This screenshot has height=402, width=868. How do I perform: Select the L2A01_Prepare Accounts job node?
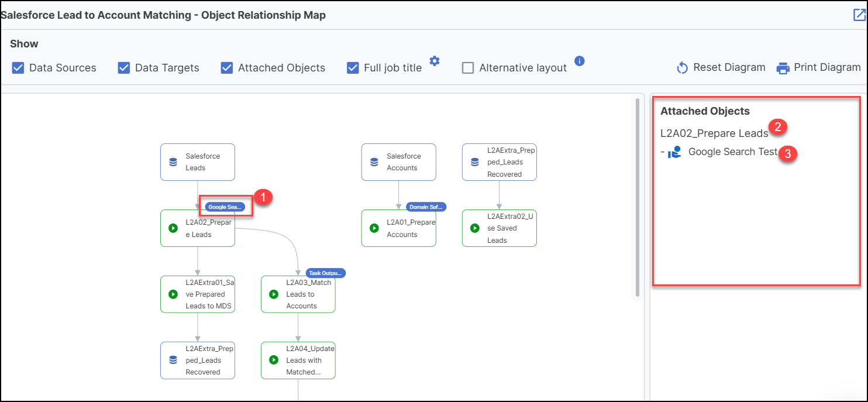click(399, 228)
